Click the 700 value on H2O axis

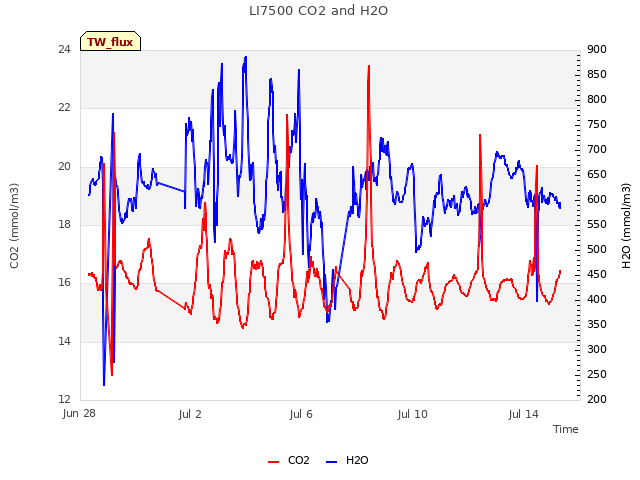tap(597, 149)
